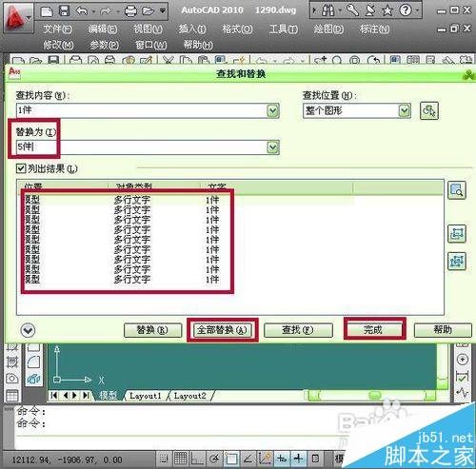Image resolution: width=476 pixels, height=469 pixels.
Task: Select the Explode tool in left toolbar
Action: (33, 379)
